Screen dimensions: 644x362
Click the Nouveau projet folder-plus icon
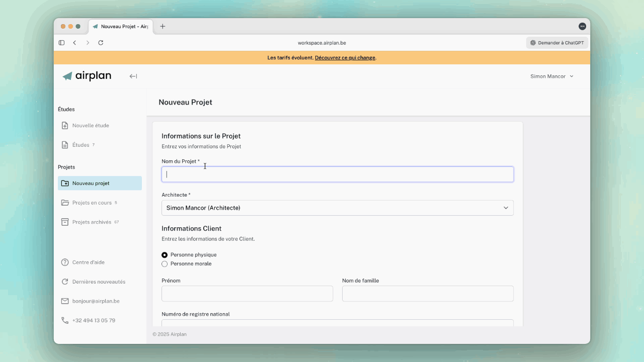[65, 184]
